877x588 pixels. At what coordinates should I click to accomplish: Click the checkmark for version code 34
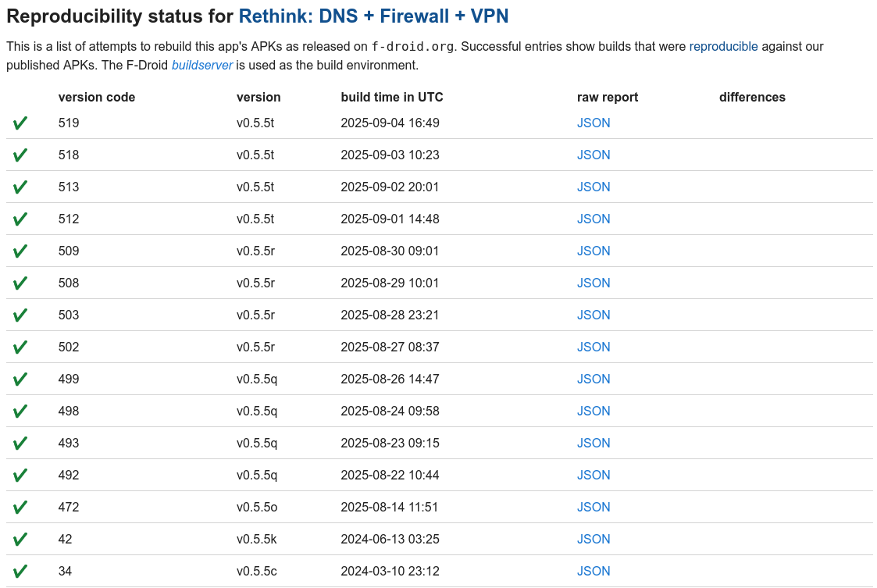(20, 572)
